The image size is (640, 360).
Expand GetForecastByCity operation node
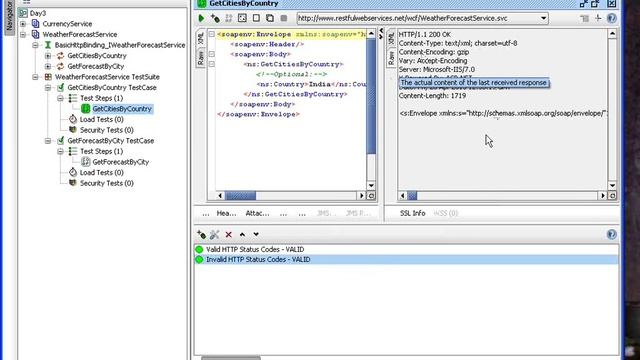[48, 66]
